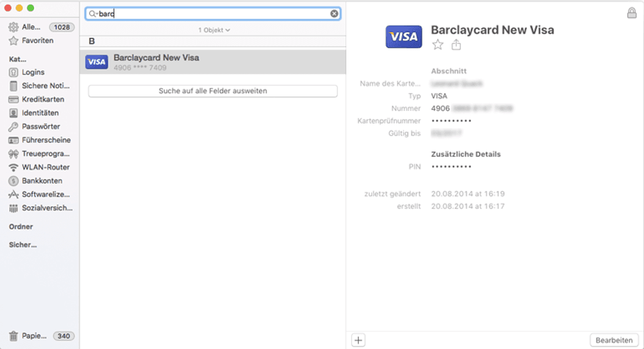Open the Alle... items gear icon

[x=13, y=27]
